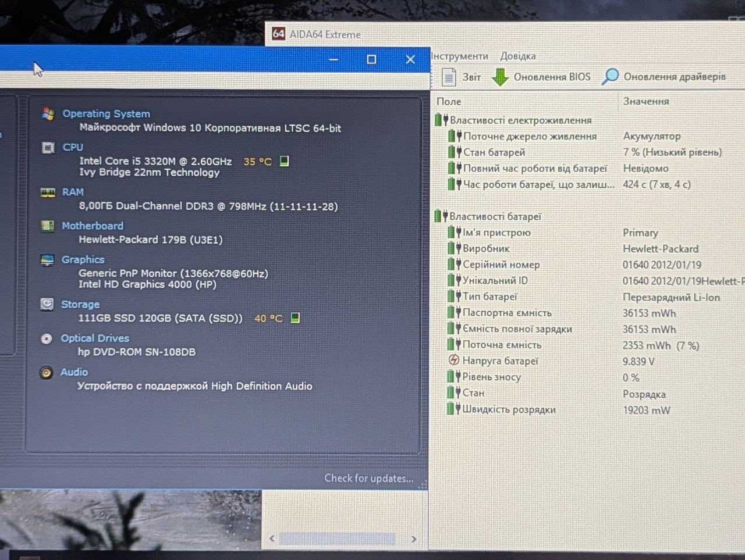745x560 pixels.
Task: Click the CPU temperature indicator icon next to 35 °C
Action: click(284, 161)
